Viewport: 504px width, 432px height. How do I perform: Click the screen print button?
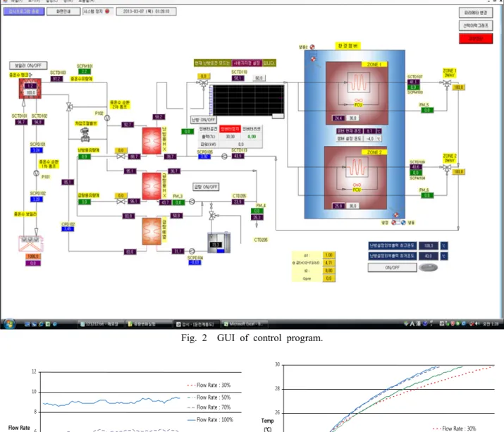63,11
